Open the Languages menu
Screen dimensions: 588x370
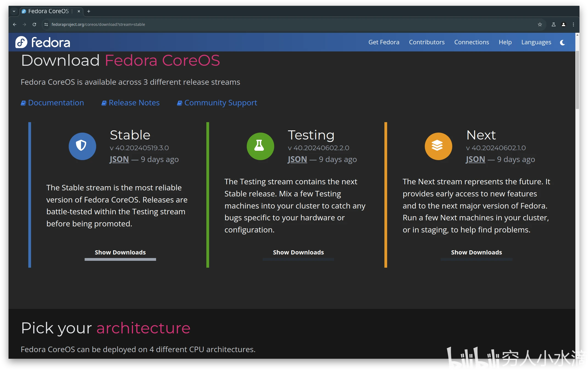pyautogui.click(x=536, y=42)
